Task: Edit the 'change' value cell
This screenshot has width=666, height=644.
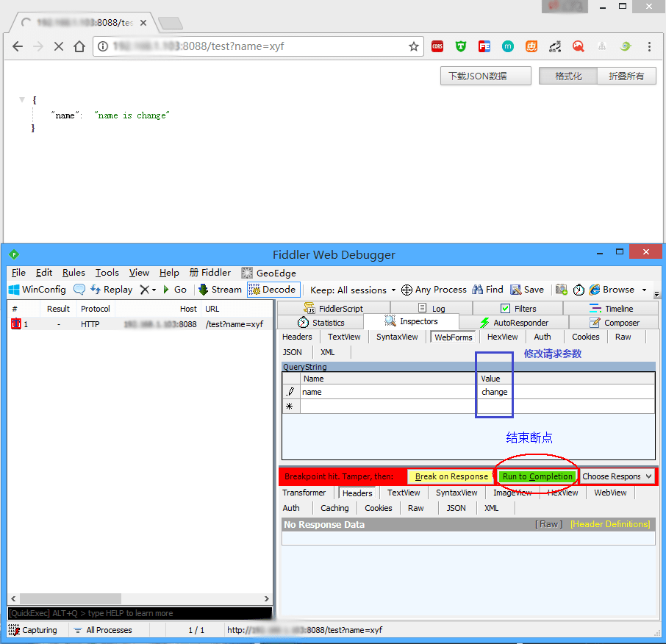Action: coord(567,392)
